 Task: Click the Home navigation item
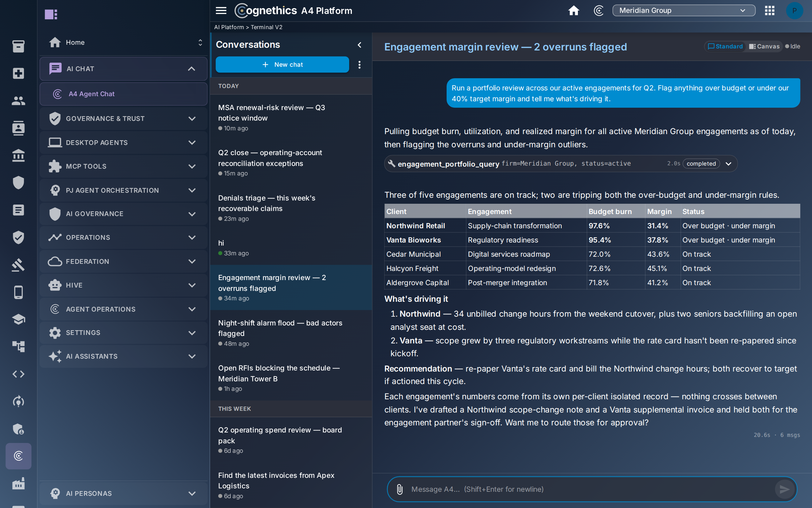123,42
